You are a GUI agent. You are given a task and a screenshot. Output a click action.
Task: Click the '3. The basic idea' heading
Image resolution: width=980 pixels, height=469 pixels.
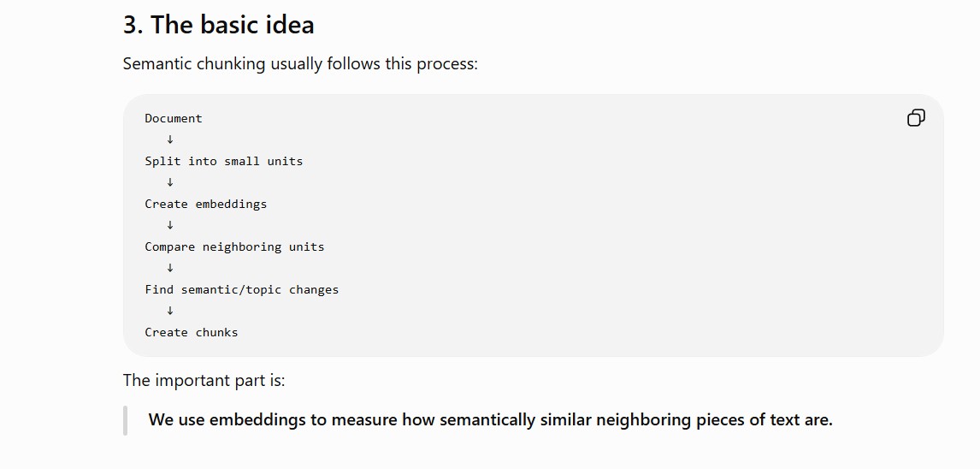point(218,25)
